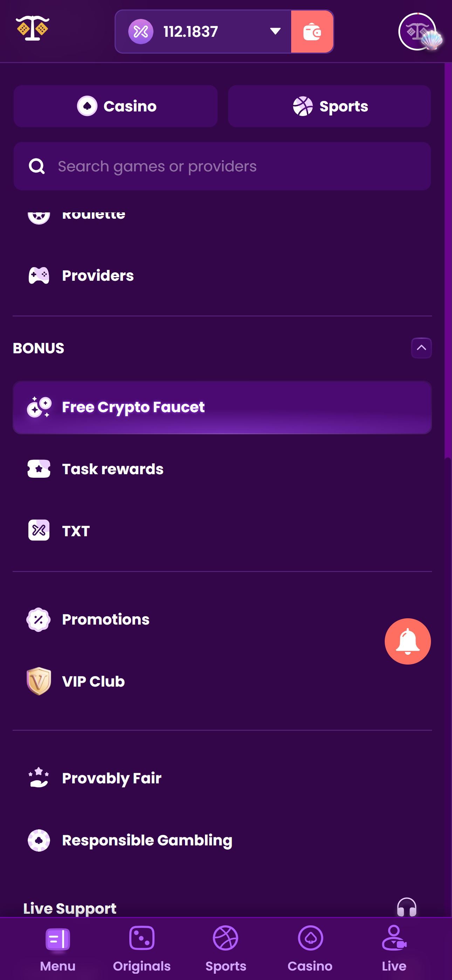Tap the profile avatar picture
Image resolution: width=452 pixels, height=980 pixels.
click(418, 31)
